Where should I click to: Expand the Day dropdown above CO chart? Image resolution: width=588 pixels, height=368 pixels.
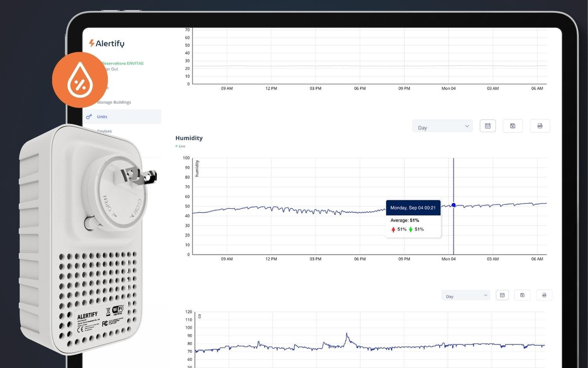(x=465, y=296)
